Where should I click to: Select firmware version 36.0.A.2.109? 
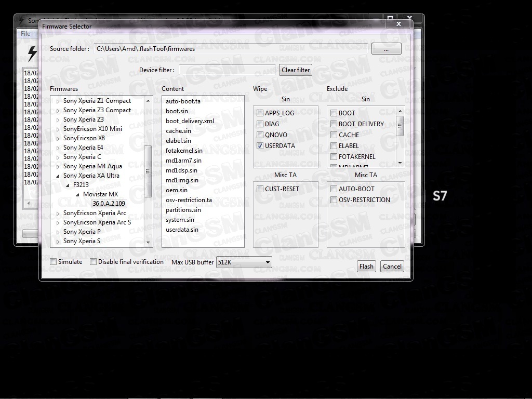[109, 203]
